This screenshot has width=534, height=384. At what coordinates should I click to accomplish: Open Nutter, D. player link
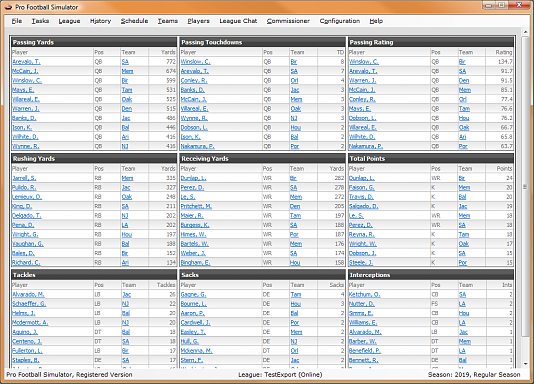[x=362, y=304]
